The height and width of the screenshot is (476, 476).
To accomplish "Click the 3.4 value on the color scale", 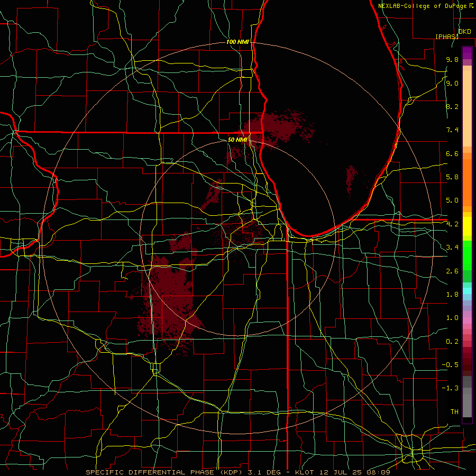I will click(x=452, y=248).
